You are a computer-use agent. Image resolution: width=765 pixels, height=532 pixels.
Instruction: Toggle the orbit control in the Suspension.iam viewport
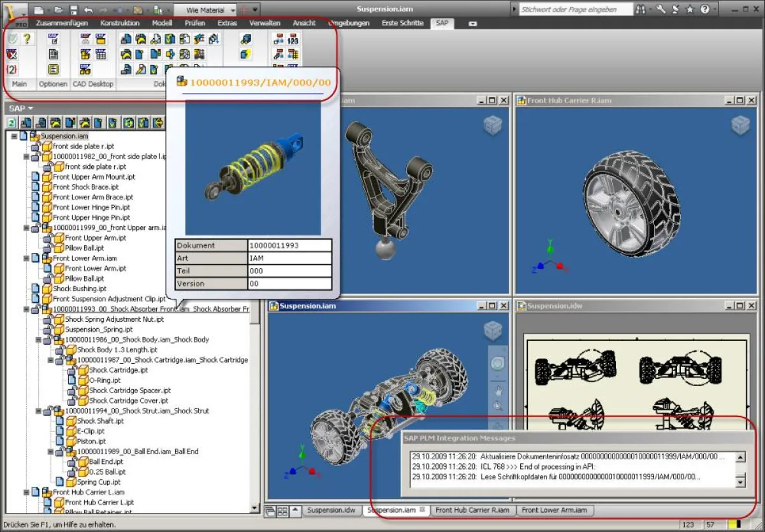pos(497,363)
